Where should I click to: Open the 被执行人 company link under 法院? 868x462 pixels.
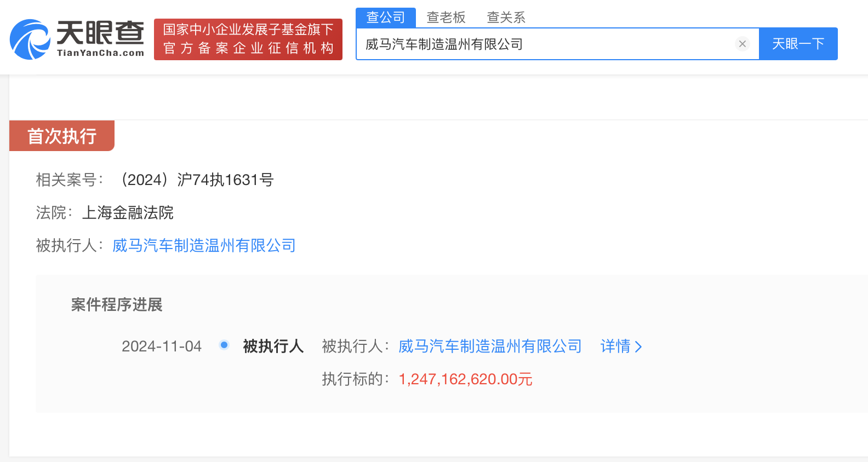tap(204, 245)
